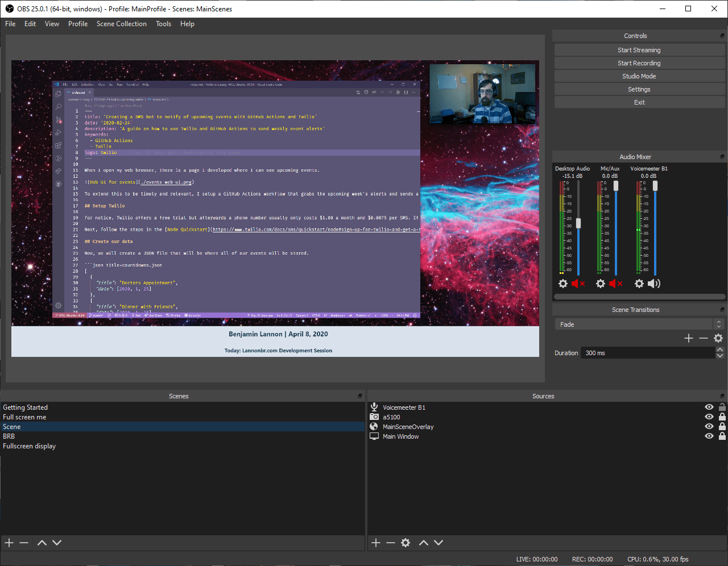Click the MainSceneOverlay browser source icon
Viewport: 728px width, 566px height.
click(374, 426)
